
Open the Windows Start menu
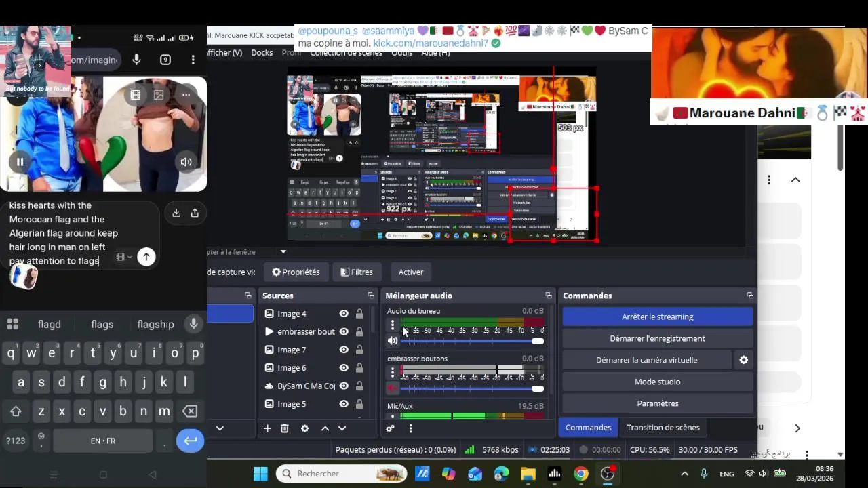[x=260, y=474]
